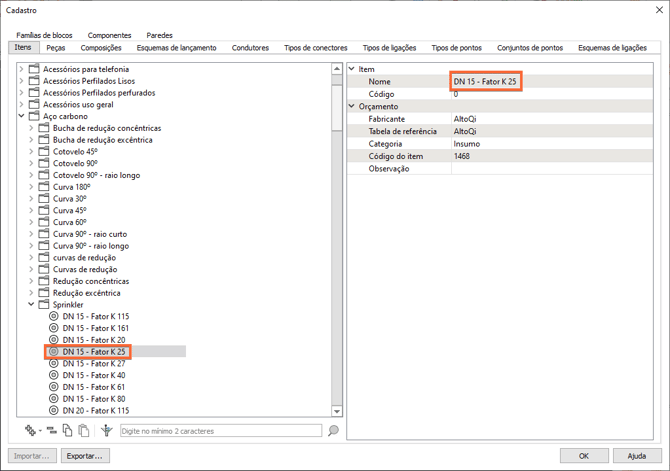Select sprinkler DN 15 - Fator K 115
The height and width of the screenshot is (471, 670).
95,317
